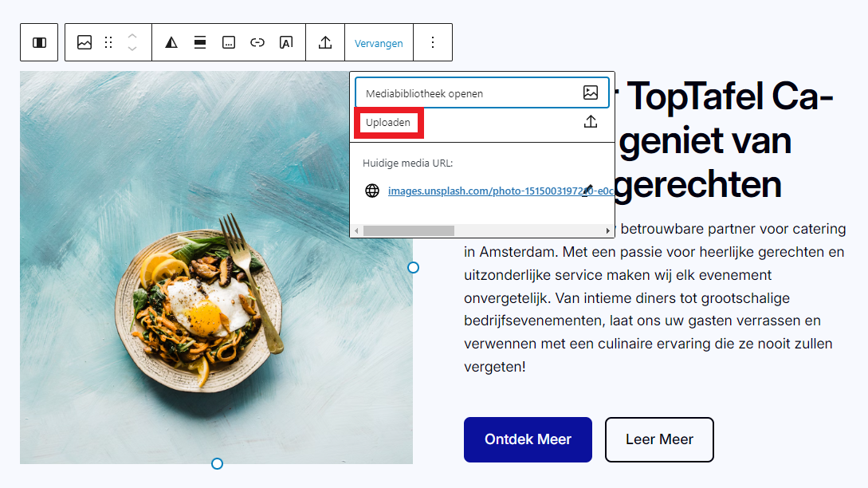The width and height of the screenshot is (868, 488).
Task: Click the insert link chain icon
Action: [257, 42]
